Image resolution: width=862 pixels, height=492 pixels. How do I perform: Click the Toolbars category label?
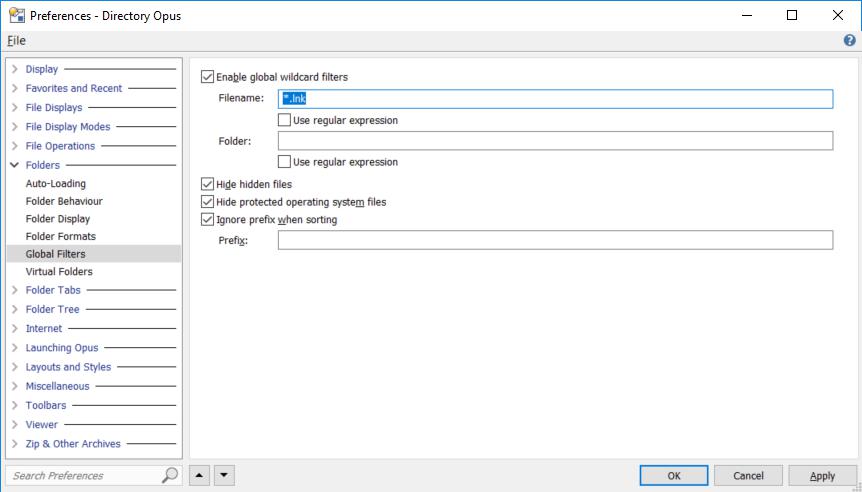46,406
